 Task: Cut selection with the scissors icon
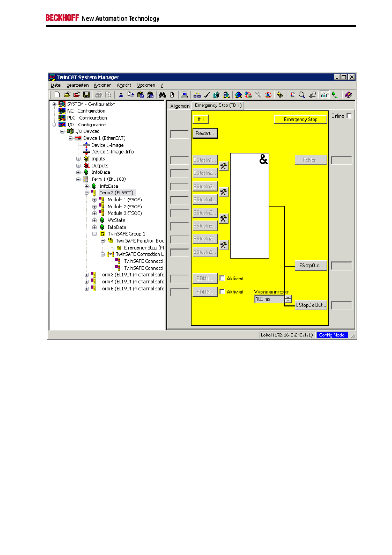pyautogui.click(x=121, y=95)
